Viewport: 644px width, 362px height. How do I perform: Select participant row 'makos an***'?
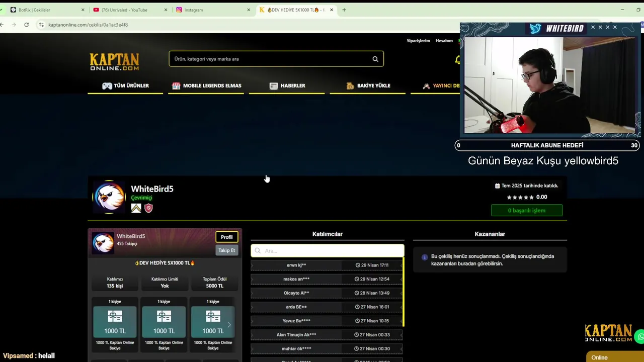327,279
